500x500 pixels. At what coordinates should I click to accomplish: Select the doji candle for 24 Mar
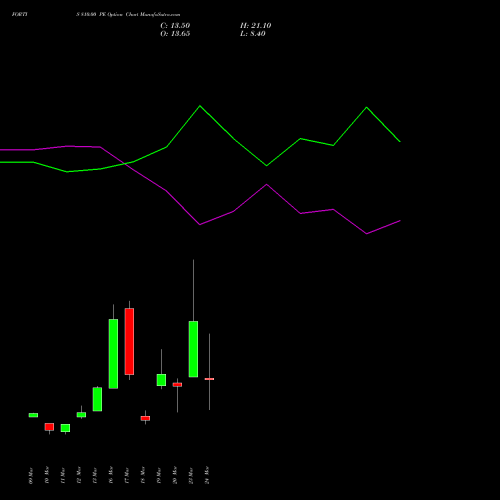pyautogui.click(x=209, y=379)
